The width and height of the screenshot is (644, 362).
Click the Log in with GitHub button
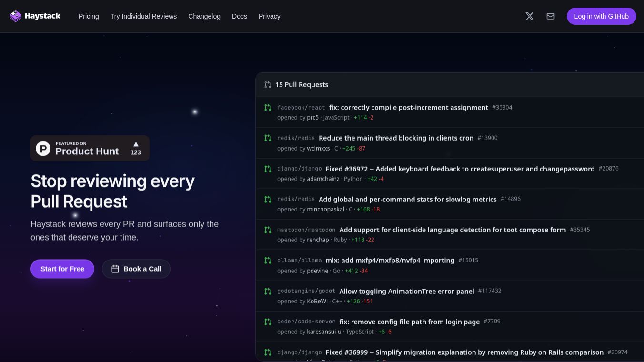(x=602, y=16)
